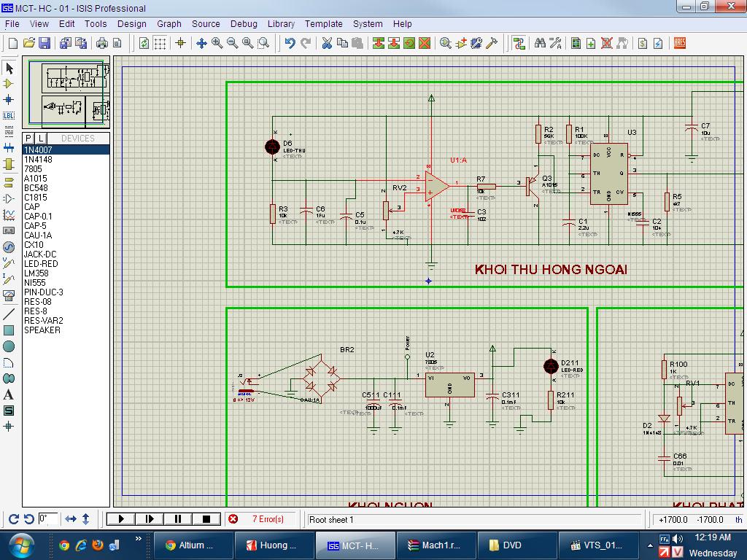Click the Bill of Materials icon

[x=643, y=44]
